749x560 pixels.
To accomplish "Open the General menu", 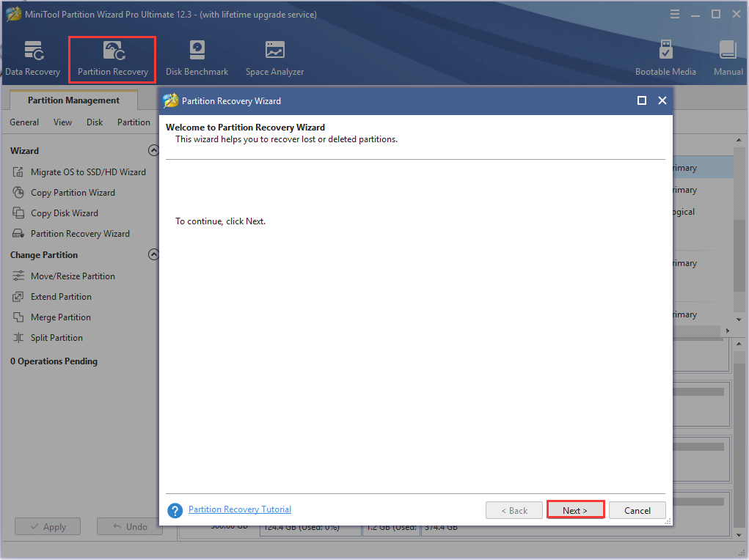I will click(23, 122).
